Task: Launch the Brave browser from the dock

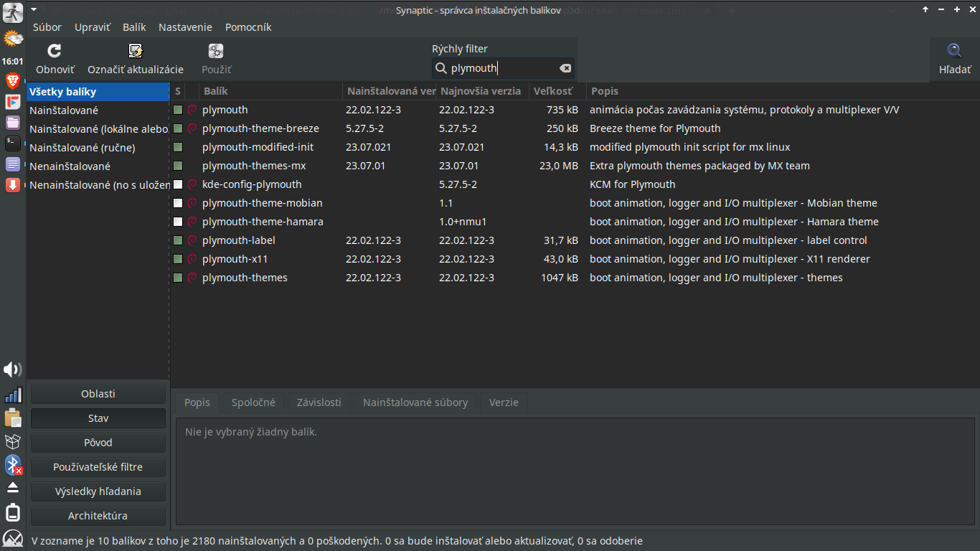Action: tap(13, 80)
